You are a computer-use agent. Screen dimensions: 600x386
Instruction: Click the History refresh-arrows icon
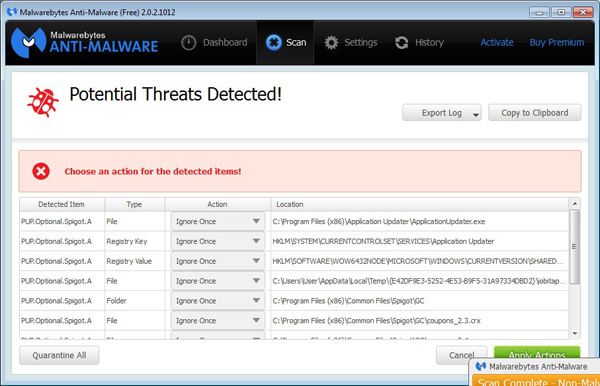[x=401, y=42]
